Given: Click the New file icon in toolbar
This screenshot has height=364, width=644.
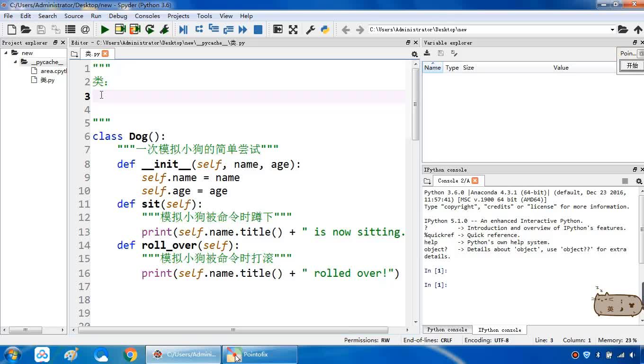Looking at the screenshot, I should (12, 30).
